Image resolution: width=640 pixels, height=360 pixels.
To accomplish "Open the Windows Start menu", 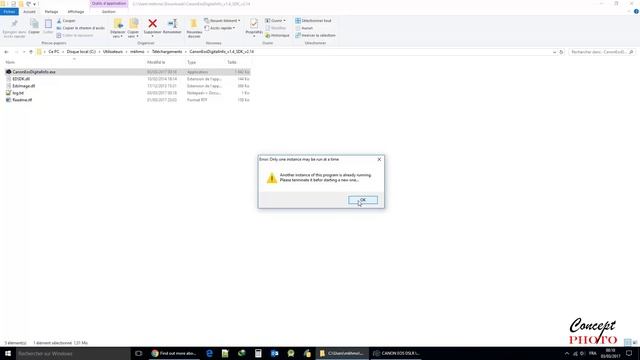I will pos(8,353).
